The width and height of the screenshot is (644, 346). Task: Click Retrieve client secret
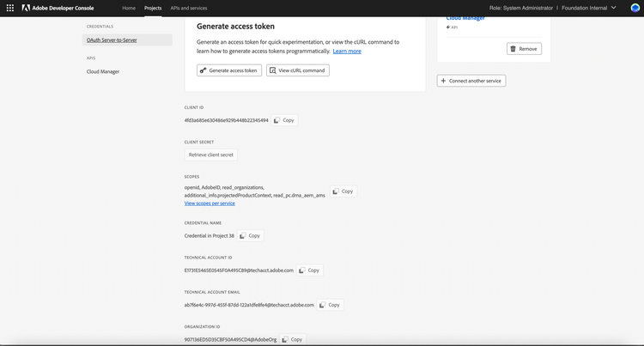tap(210, 155)
